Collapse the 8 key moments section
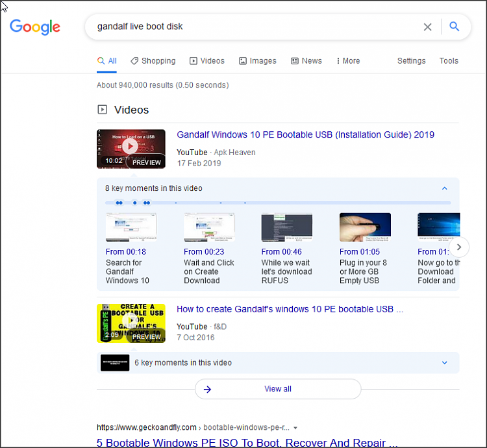The image size is (487, 448). [444, 188]
